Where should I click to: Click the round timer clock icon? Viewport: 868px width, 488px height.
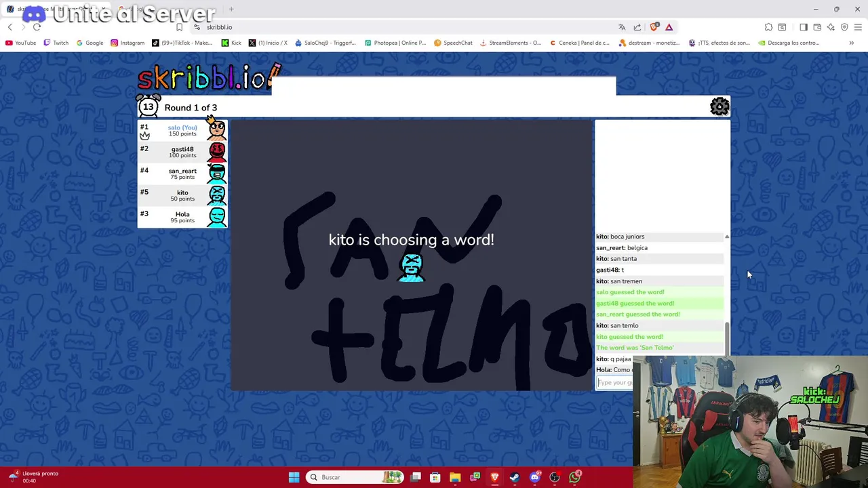click(x=149, y=106)
